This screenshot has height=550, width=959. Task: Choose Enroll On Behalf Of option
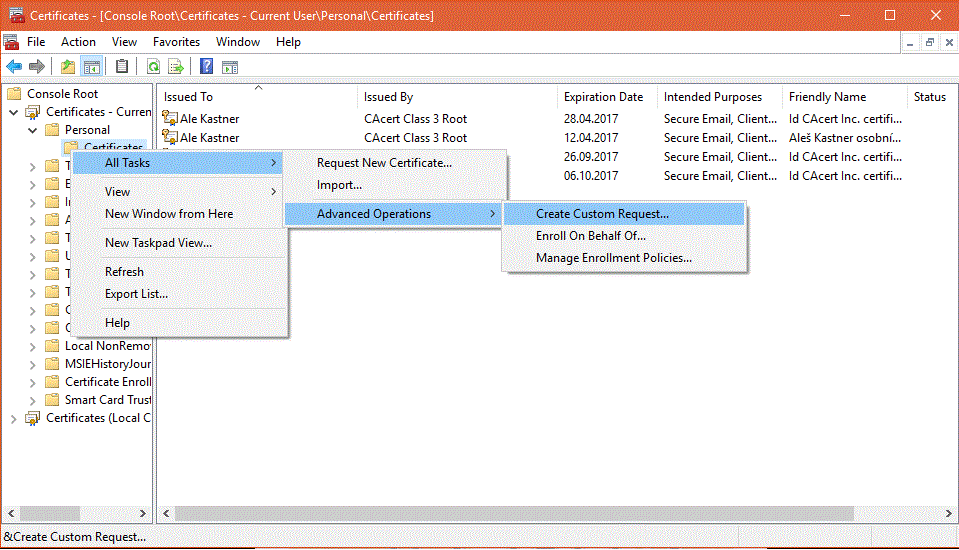[x=590, y=236]
